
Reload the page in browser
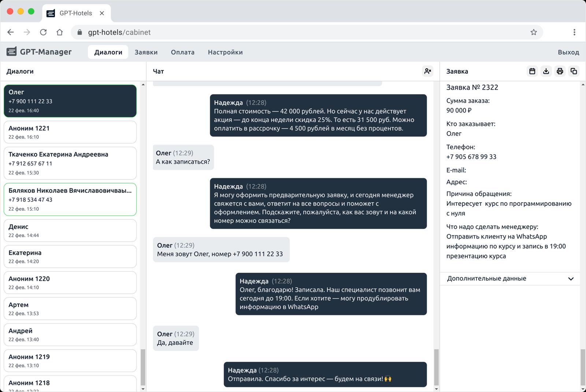tap(43, 32)
